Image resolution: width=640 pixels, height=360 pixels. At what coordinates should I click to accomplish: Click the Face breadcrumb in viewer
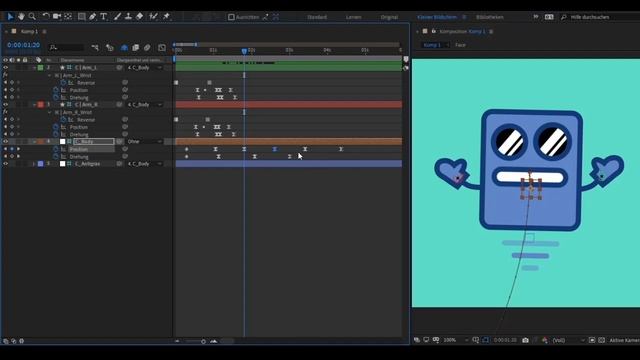pos(460,45)
